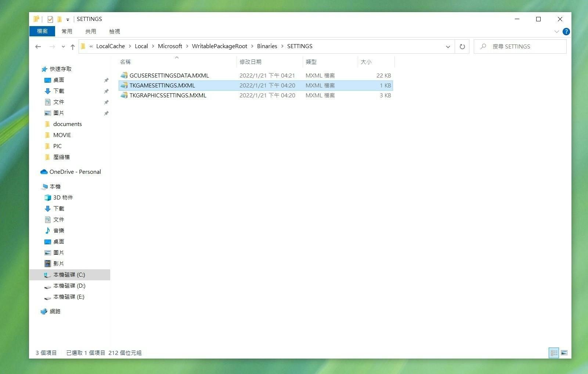Customize the Quick Access Toolbar dropdown
Viewport: 588px width, 374px height.
coord(68,19)
